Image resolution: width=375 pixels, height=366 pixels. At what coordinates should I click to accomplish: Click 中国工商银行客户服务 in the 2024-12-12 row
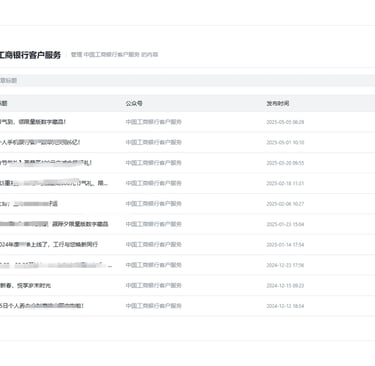(153, 306)
